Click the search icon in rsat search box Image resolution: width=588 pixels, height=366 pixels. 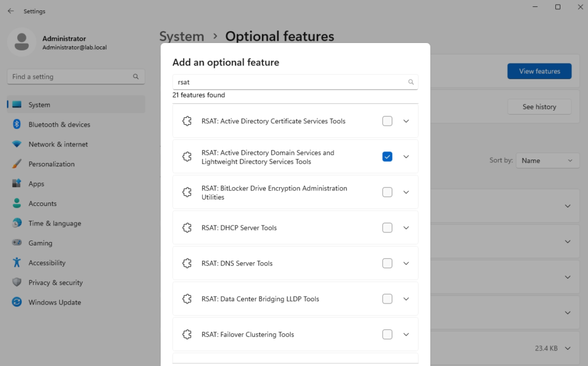click(411, 82)
